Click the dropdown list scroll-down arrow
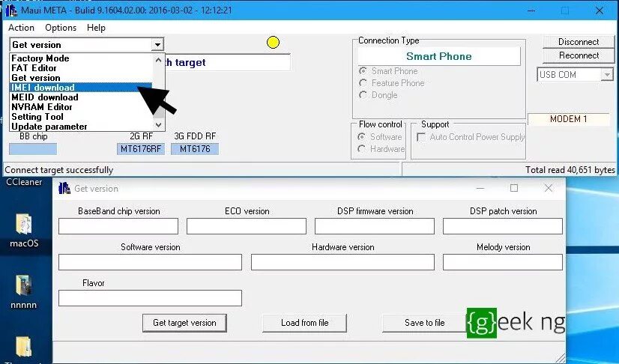619x364 pixels. 159,125
